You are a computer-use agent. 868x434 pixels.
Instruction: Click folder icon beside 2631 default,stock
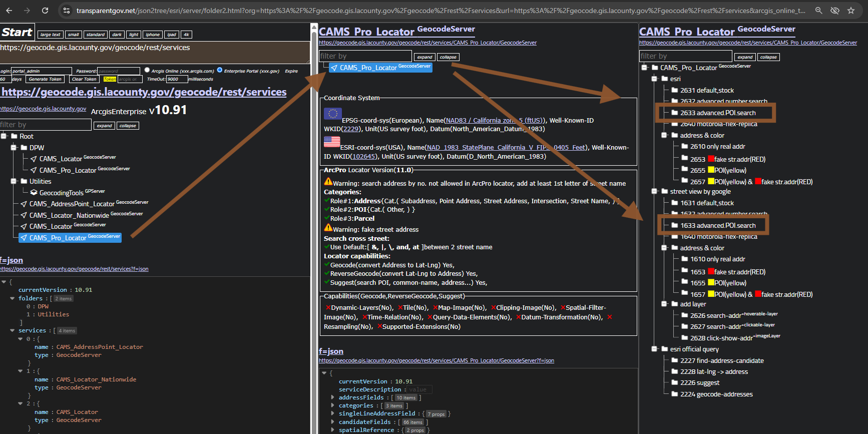(674, 90)
